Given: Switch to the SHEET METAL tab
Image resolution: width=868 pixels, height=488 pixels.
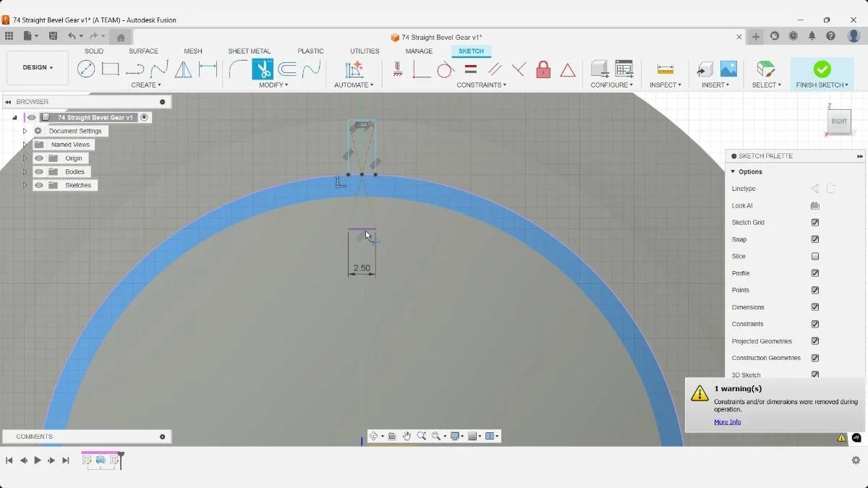Looking at the screenshot, I should point(250,51).
